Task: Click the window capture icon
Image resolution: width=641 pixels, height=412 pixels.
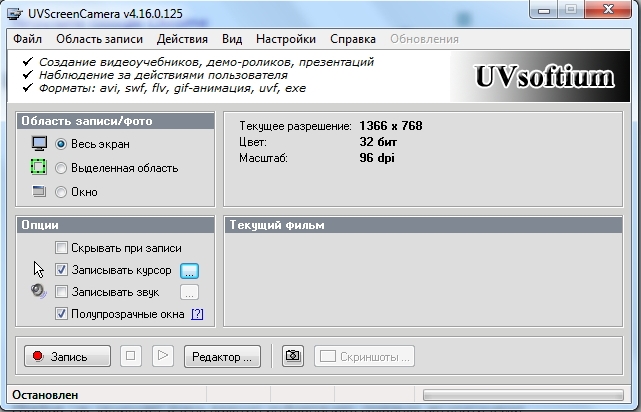Action: click(39, 191)
